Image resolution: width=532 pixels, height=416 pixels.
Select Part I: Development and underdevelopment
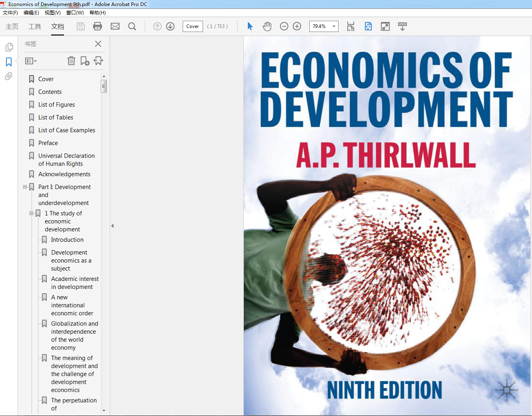tap(64, 195)
